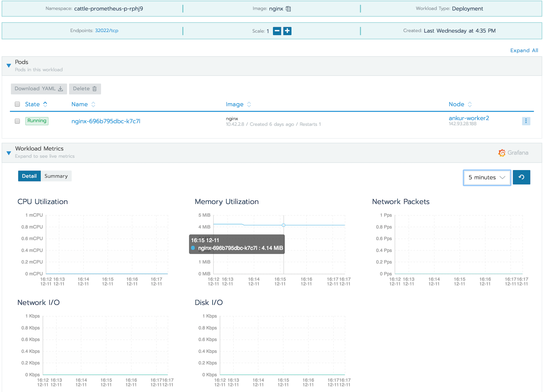Screen dimensions: 543x392
Task: Switch to the Summary metrics tab
Action: 56,176
